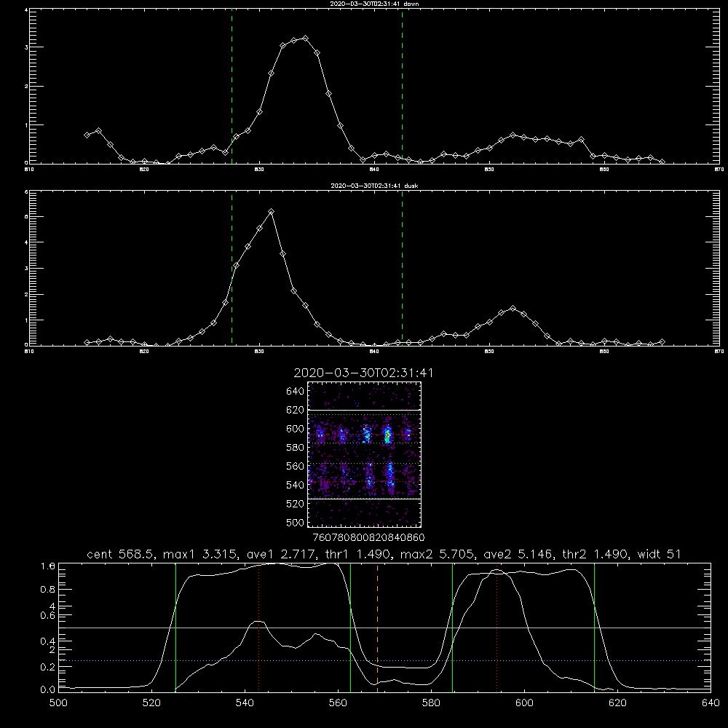Viewport: 728px width, 728px height.
Task: Click the left green dashed line in dusk plot
Action: (x=232, y=268)
